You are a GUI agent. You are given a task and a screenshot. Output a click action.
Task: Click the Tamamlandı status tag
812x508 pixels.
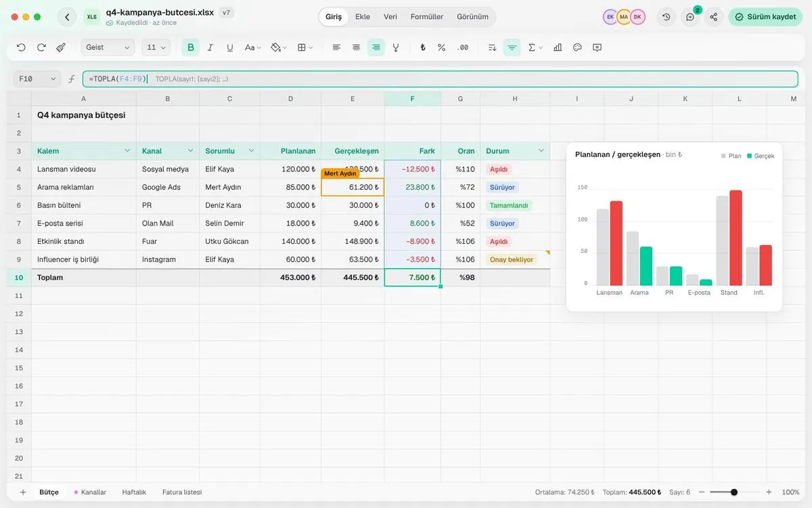pos(509,205)
